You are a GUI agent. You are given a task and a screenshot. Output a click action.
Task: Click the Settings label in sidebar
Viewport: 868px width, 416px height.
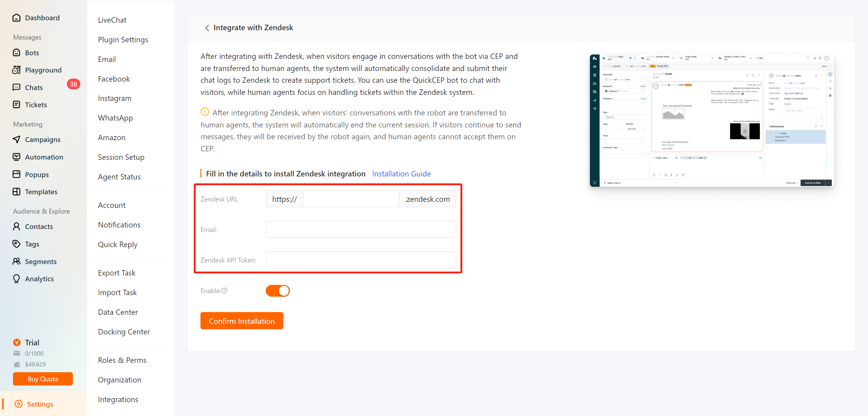tap(40, 404)
